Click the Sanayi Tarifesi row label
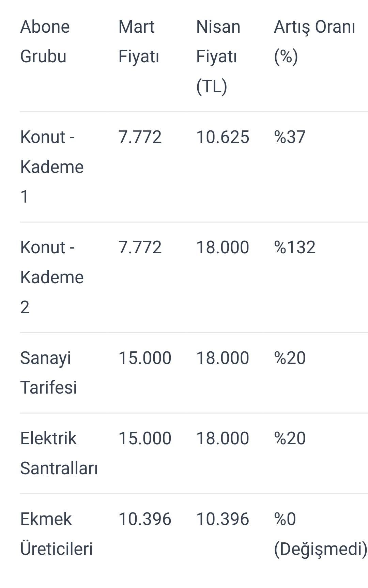The height and width of the screenshot is (588, 368). pyautogui.click(x=48, y=372)
